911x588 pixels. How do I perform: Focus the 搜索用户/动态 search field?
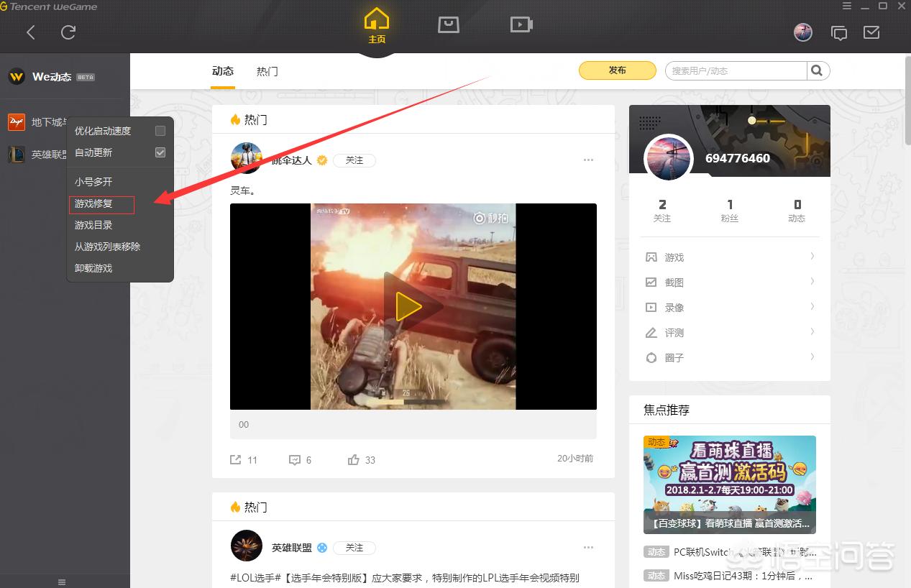click(x=736, y=70)
